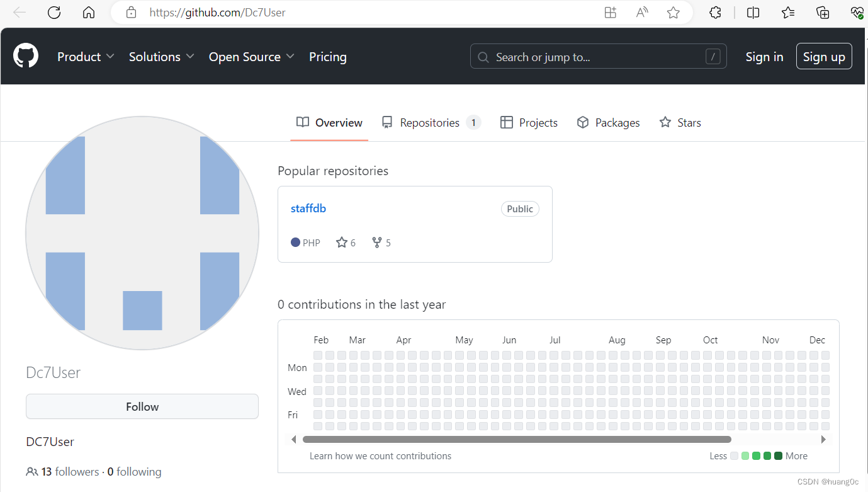Viewport: 868px width, 492px height.
Task: View the 13 followers link
Action: [70, 472]
